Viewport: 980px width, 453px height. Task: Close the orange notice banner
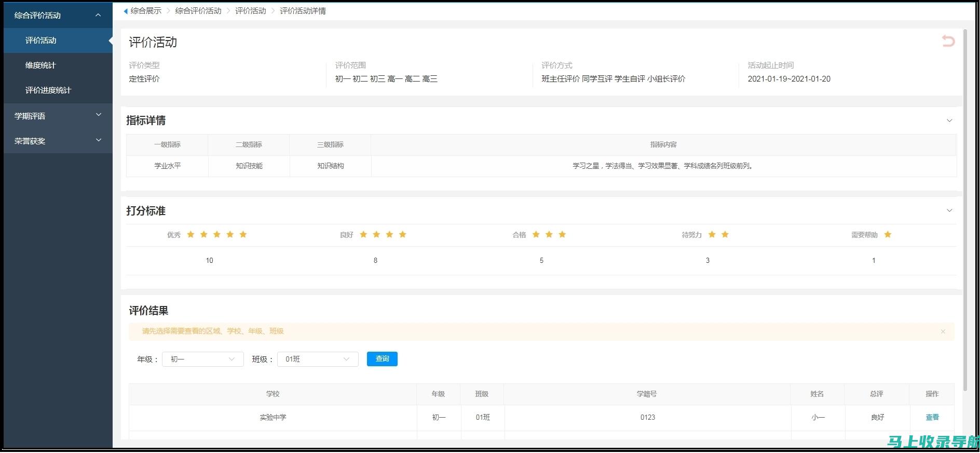(x=943, y=331)
